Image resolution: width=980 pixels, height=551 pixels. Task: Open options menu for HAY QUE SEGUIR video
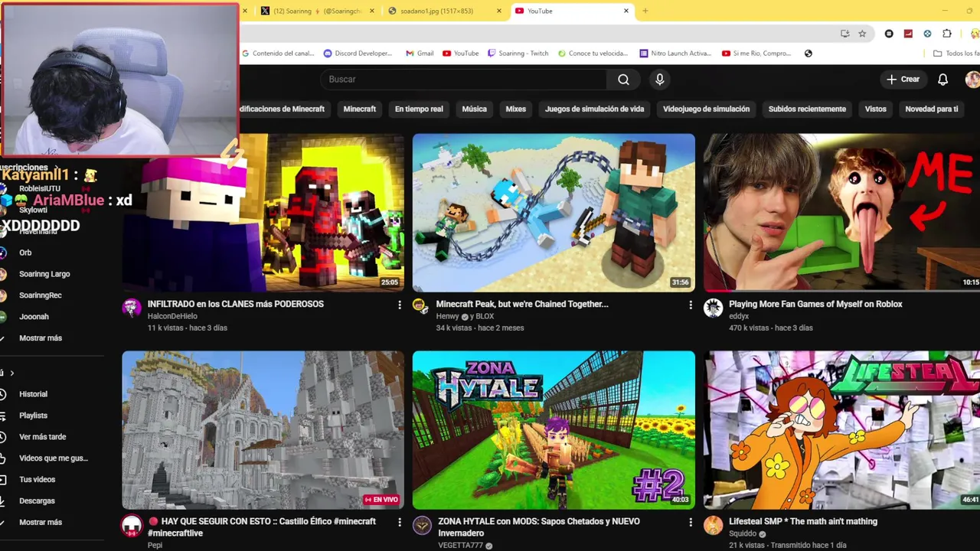pos(399,522)
